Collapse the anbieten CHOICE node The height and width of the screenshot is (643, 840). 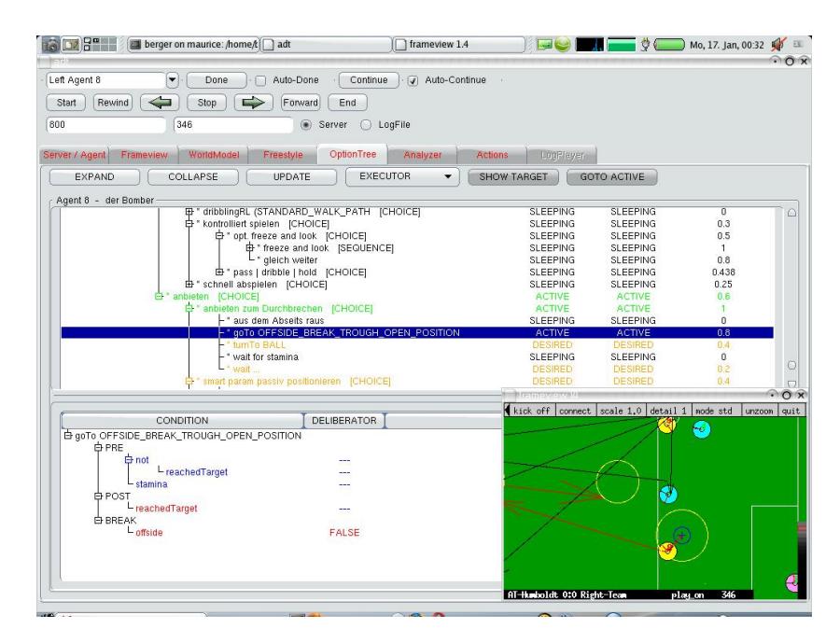[159, 297]
